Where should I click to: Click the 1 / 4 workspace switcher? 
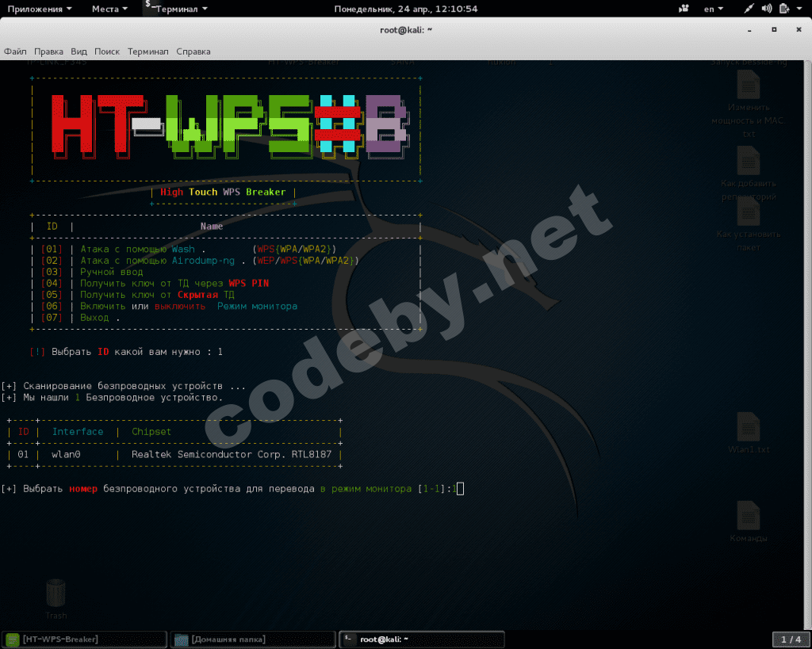tap(791, 639)
